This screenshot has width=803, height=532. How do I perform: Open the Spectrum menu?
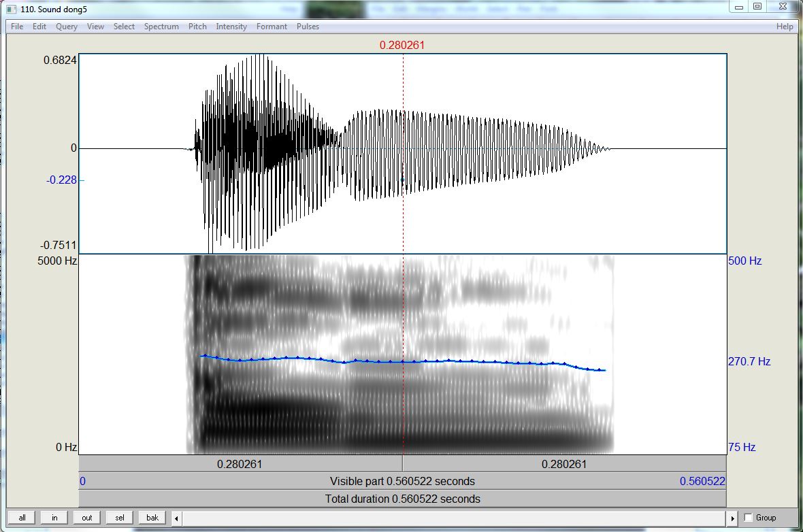tap(161, 27)
